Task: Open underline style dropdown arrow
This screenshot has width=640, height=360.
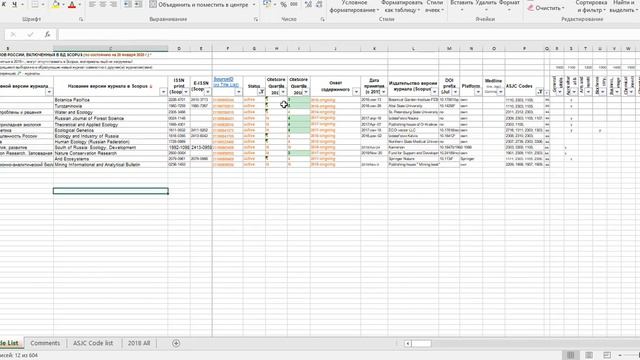Action: [22, 4]
